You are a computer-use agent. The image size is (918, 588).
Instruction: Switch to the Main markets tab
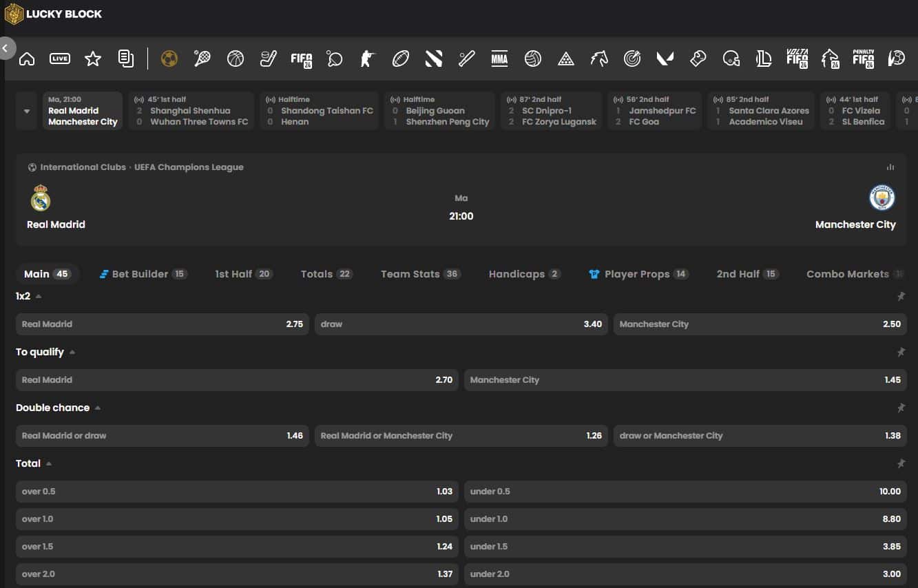click(x=47, y=274)
